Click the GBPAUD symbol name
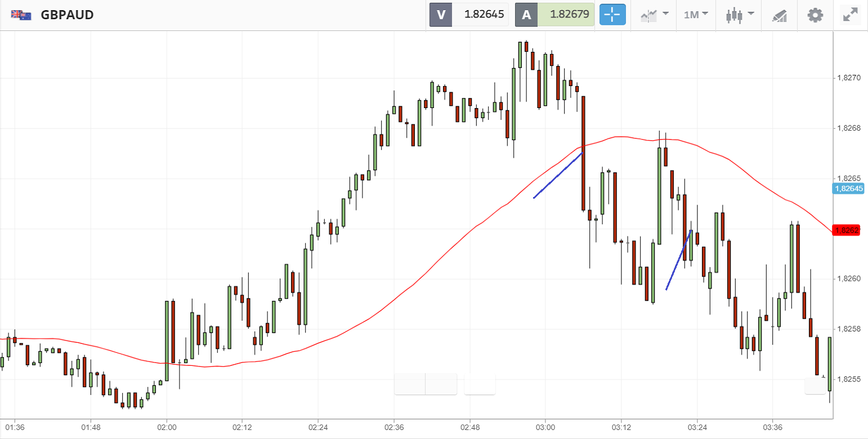 (67, 15)
